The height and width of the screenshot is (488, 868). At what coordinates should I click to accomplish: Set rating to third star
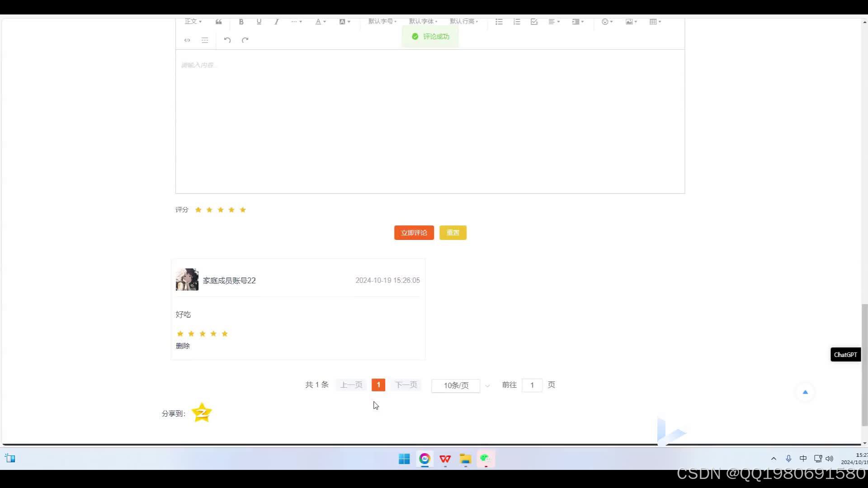point(221,210)
